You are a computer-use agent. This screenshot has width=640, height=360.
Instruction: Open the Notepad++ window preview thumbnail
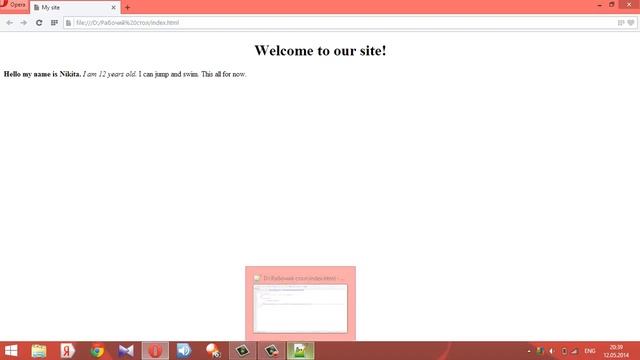(x=300, y=309)
